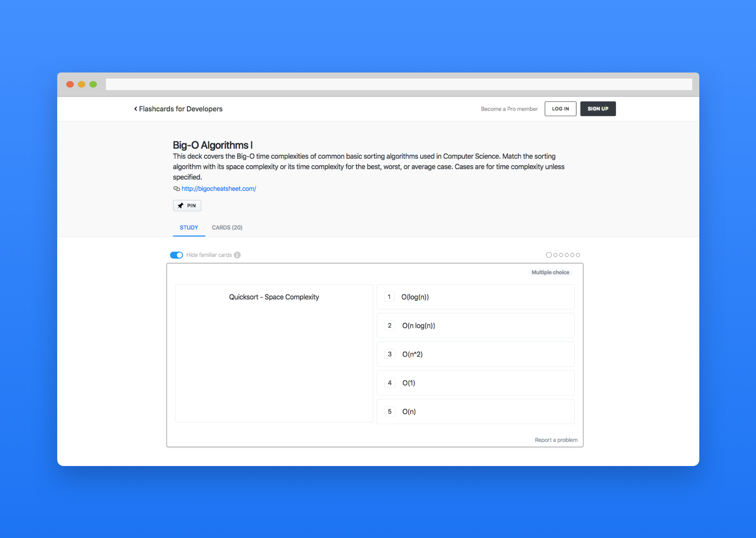Choose answer 4: O(1)
Screen dimensions: 756x538
[x=476, y=383]
